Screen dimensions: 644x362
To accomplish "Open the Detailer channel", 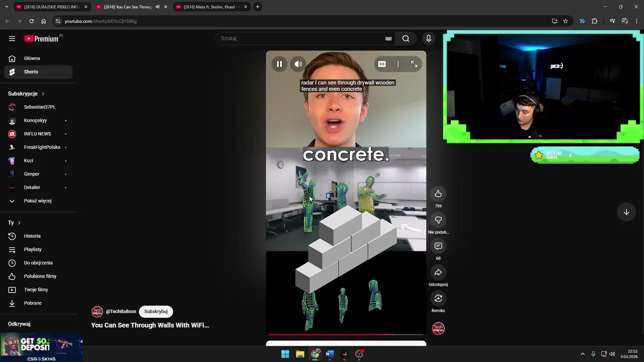I will point(38,188).
